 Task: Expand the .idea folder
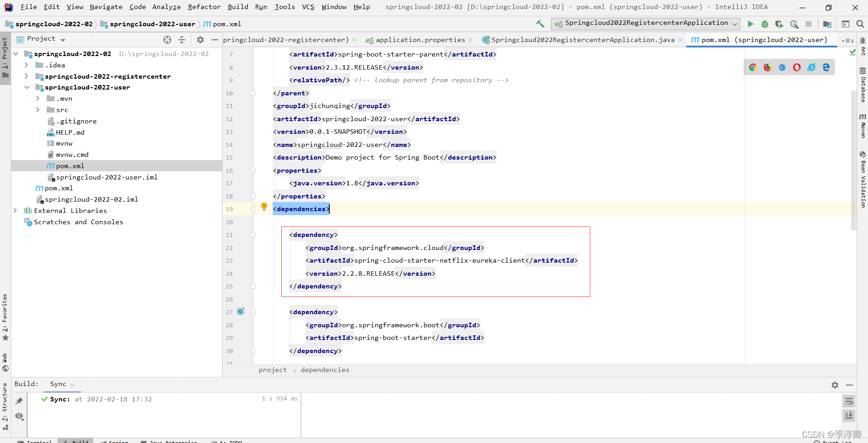(27, 65)
